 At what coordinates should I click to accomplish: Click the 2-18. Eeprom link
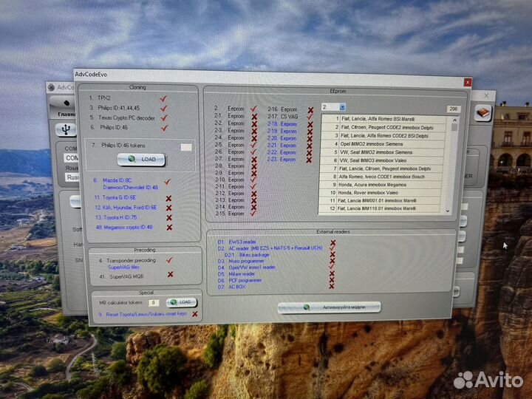tap(288, 124)
